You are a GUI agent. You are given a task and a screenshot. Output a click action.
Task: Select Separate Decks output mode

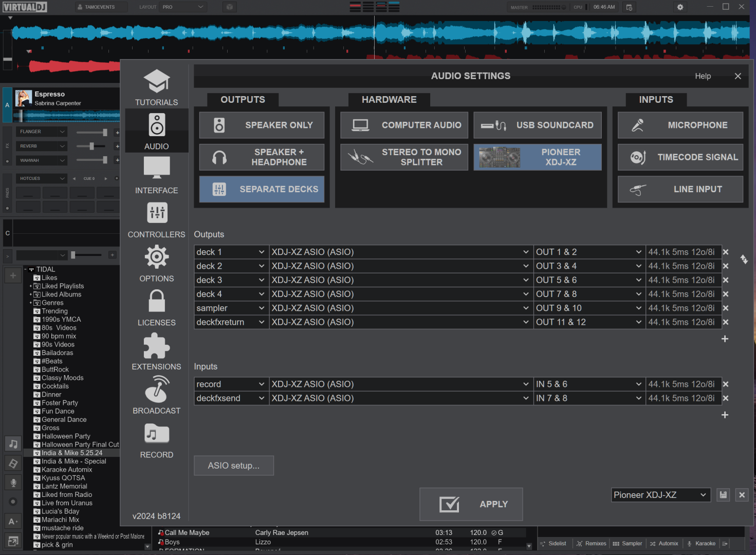[x=262, y=189]
